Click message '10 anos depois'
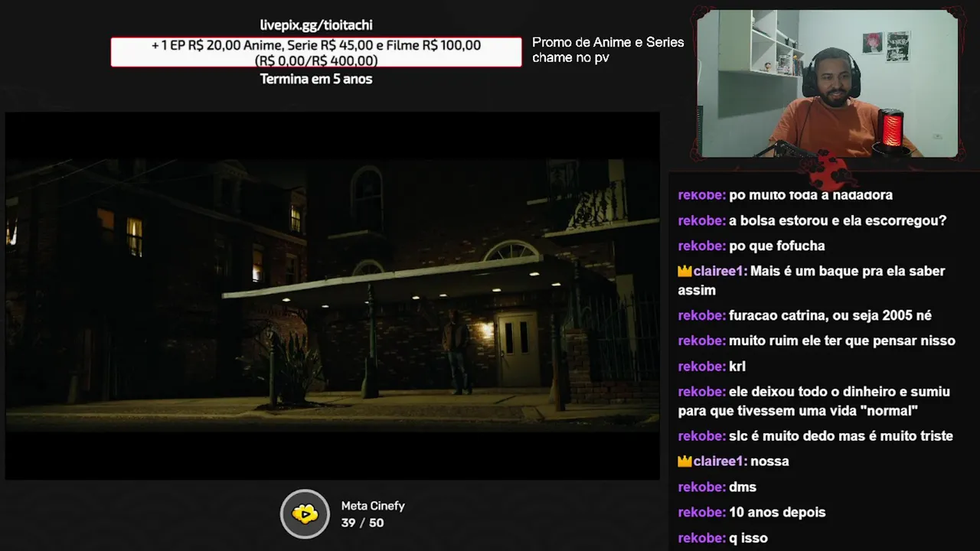The image size is (980, 551). click(777, 512)
